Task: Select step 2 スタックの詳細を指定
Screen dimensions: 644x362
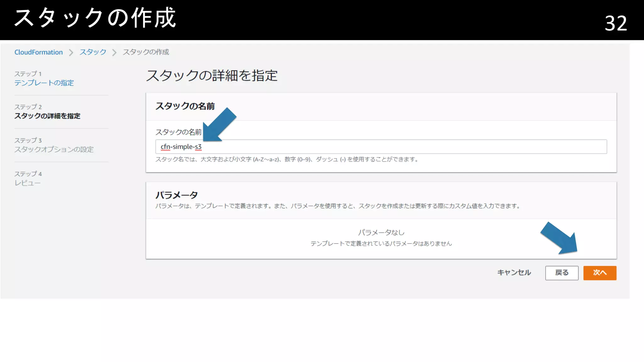Action: coord(47,116)
